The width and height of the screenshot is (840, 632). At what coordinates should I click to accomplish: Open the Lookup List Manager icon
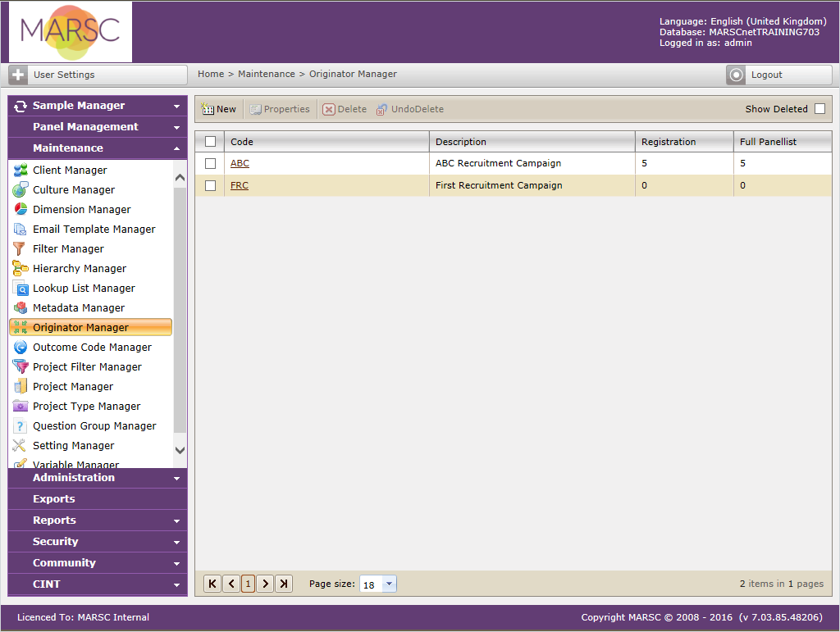click(21, 288)
